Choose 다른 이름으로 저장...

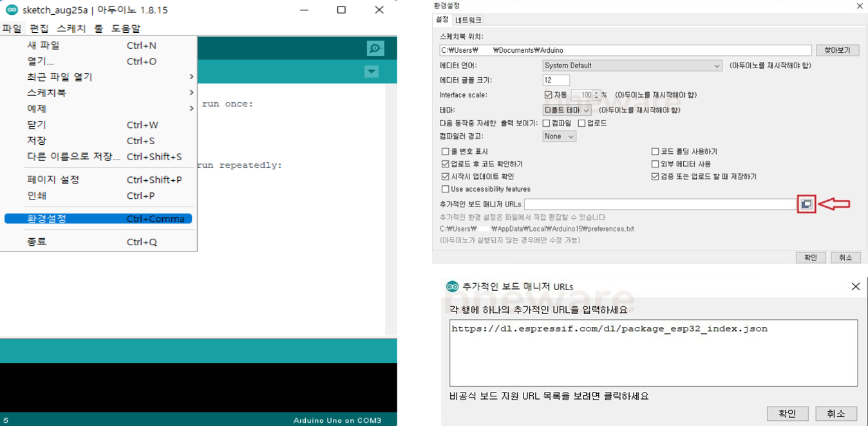coord(98,156)
